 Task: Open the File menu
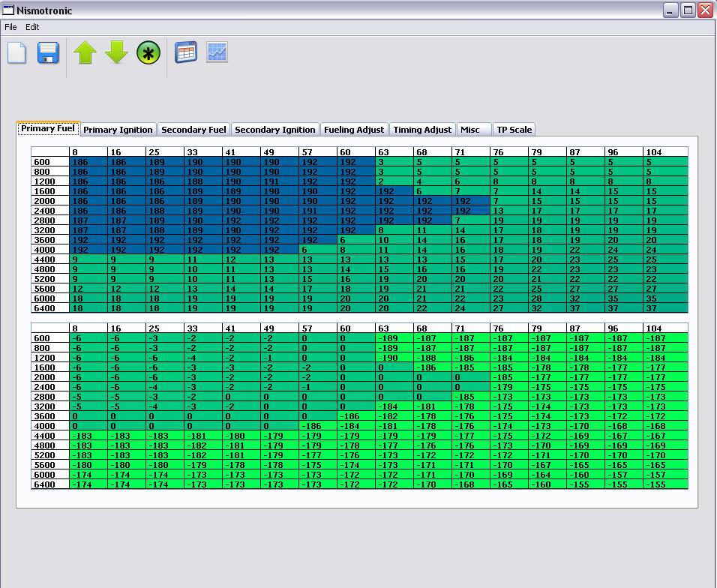coord(10,27)
